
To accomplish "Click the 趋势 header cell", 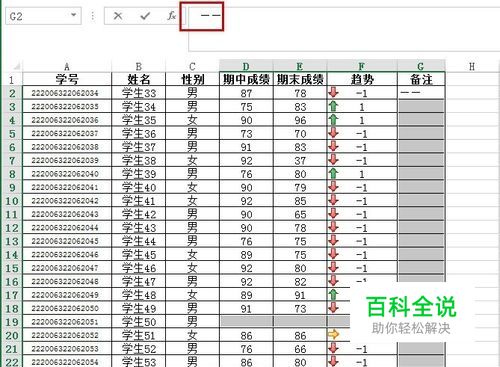I will coord(362,79).
